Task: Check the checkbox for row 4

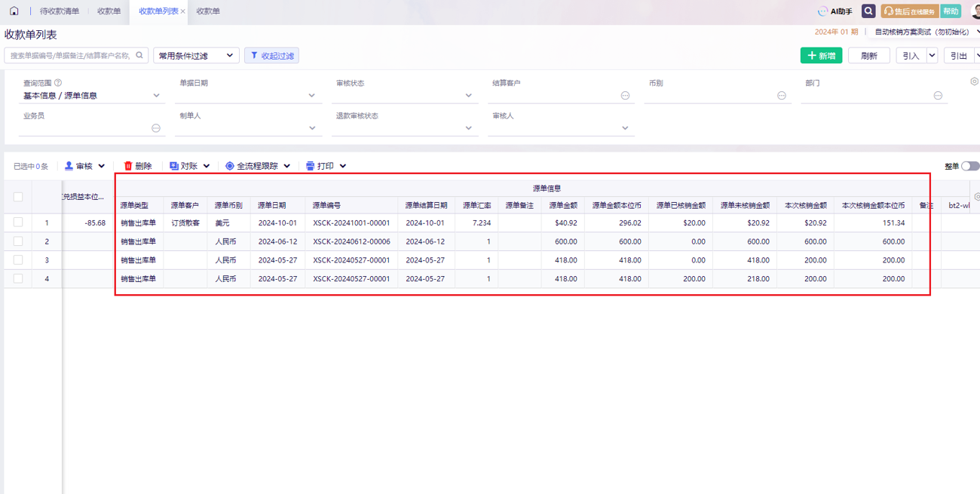Action: click(x=18, y=278)
